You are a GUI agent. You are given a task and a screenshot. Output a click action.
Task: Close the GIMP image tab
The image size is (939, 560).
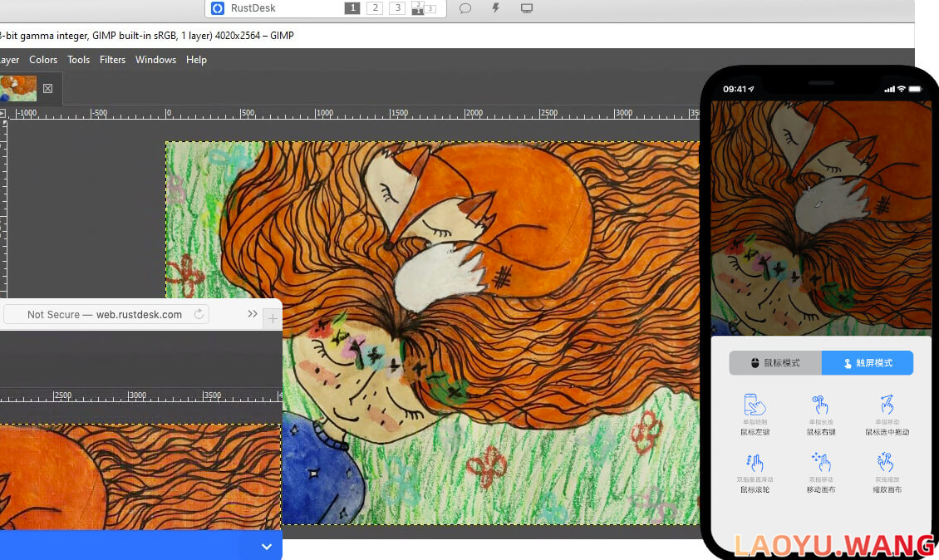pyautogui.click(x=48, y=89)
